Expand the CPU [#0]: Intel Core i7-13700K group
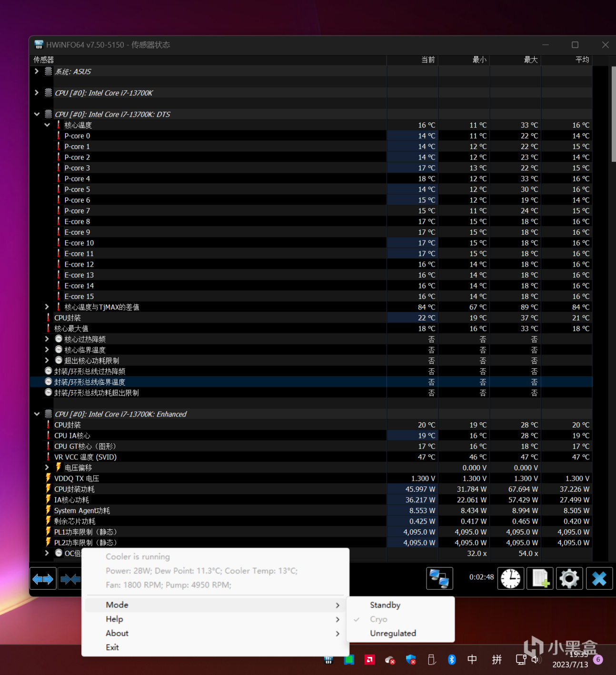This screenshot has height=675, width=616. tap(37, 93)
